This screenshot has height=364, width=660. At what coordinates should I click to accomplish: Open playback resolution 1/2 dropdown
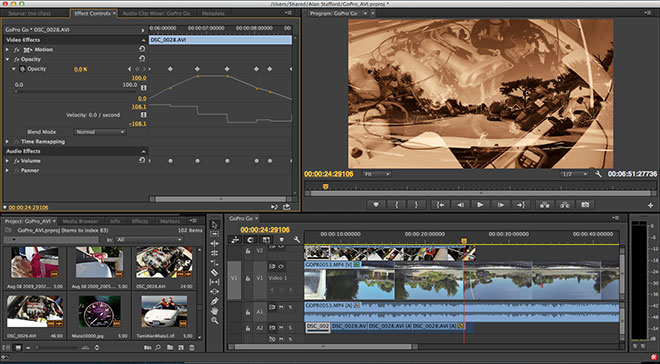[x=574, y=174]
